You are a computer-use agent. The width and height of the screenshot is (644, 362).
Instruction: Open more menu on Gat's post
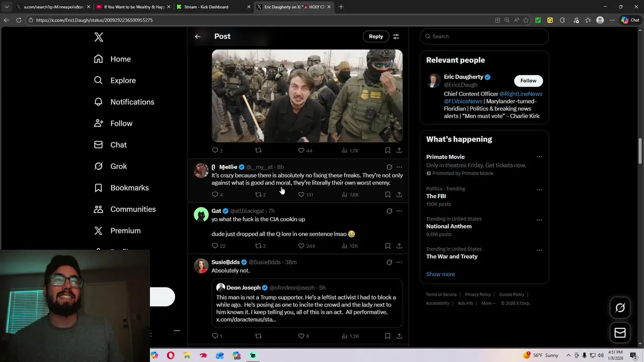(x=399, y=211)
